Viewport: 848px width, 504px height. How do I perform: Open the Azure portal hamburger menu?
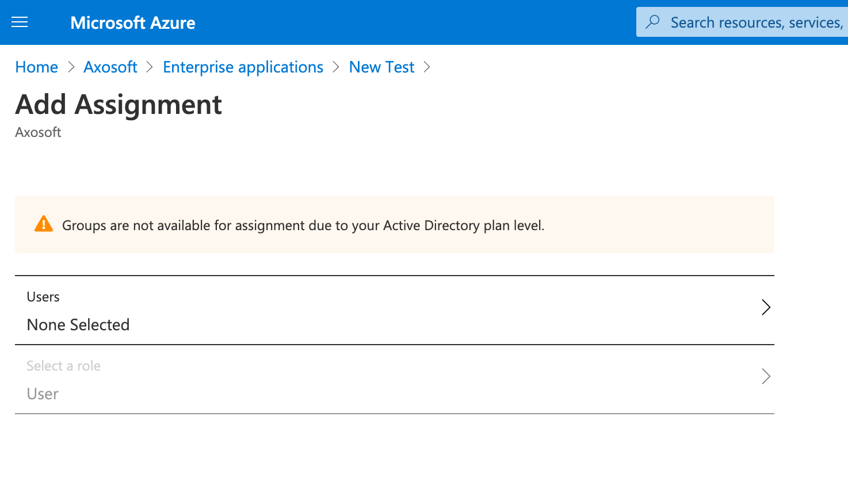[x=20, y=22]
